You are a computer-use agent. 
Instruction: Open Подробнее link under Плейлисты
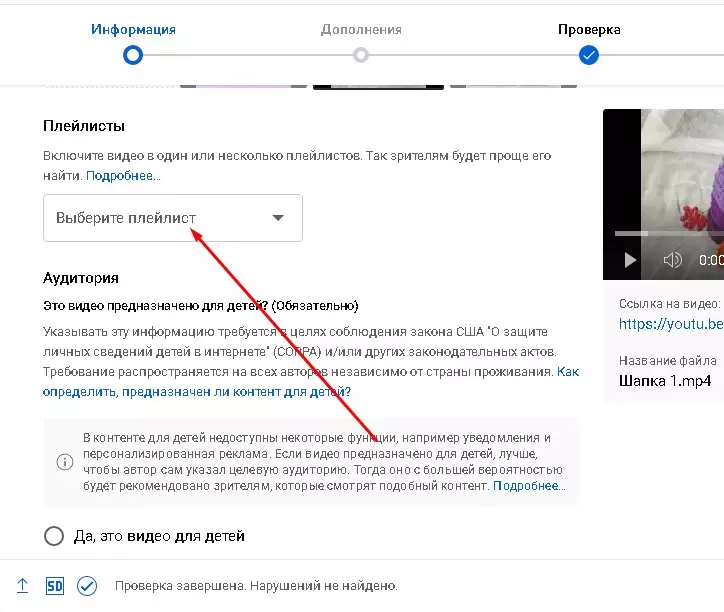(123, 176)
